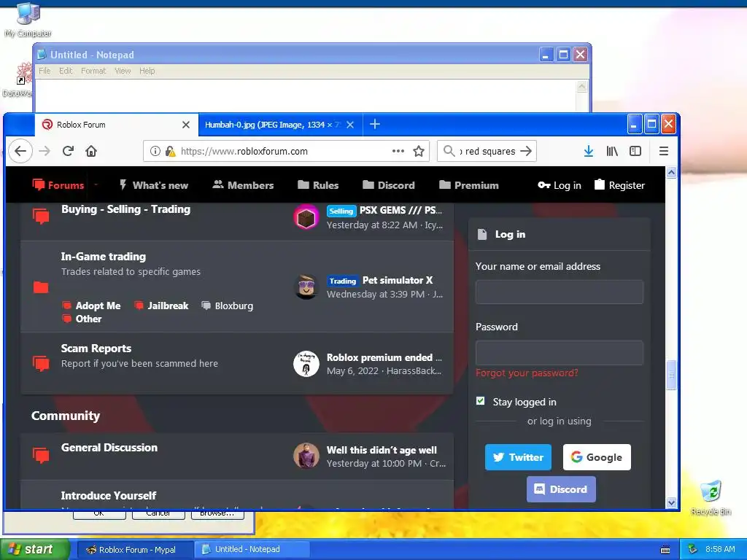This screenshot has height=560, width=747.
Task: Click the browser forward arrow
Action: [44, 152]
